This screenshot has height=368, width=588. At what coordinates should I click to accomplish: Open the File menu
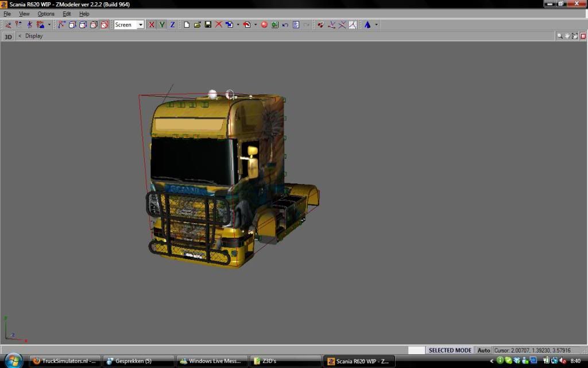click(7, 14)
